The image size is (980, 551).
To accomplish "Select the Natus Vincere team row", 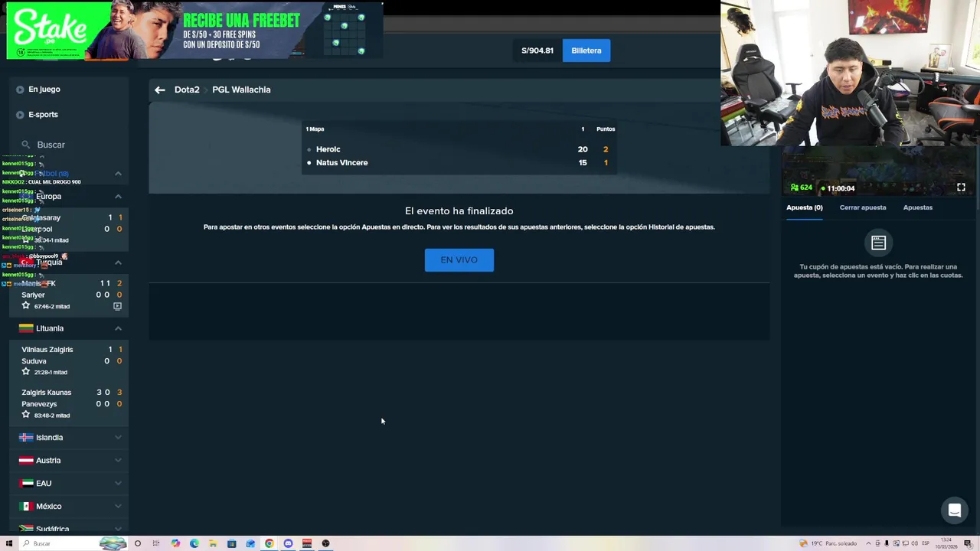I will [459, 162].
